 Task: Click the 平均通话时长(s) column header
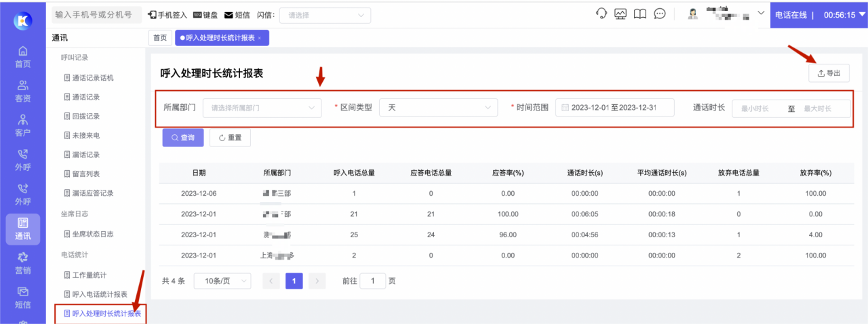[x=662, y=173]
